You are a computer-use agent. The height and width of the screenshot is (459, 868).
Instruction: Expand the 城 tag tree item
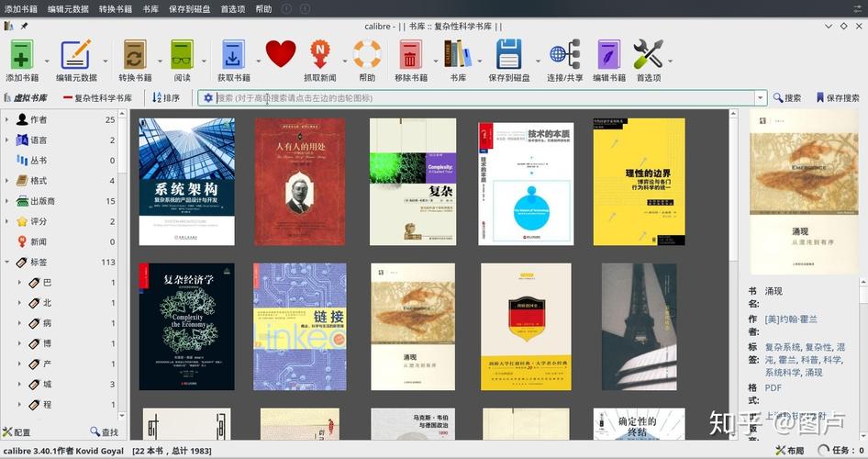pyautogui.click(x=19, y=385)
